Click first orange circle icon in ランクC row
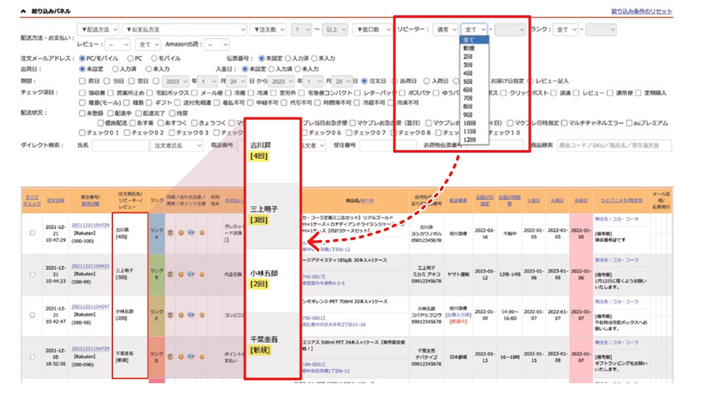The height and width of the screenshot is (399, 704). pyautogui.click(x=181, y=315)
